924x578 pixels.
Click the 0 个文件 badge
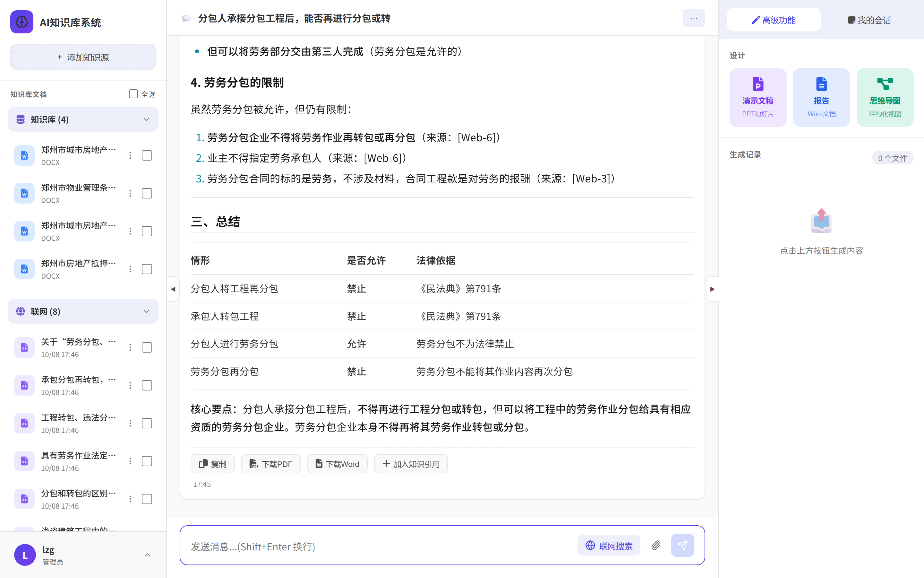point(892,158)
